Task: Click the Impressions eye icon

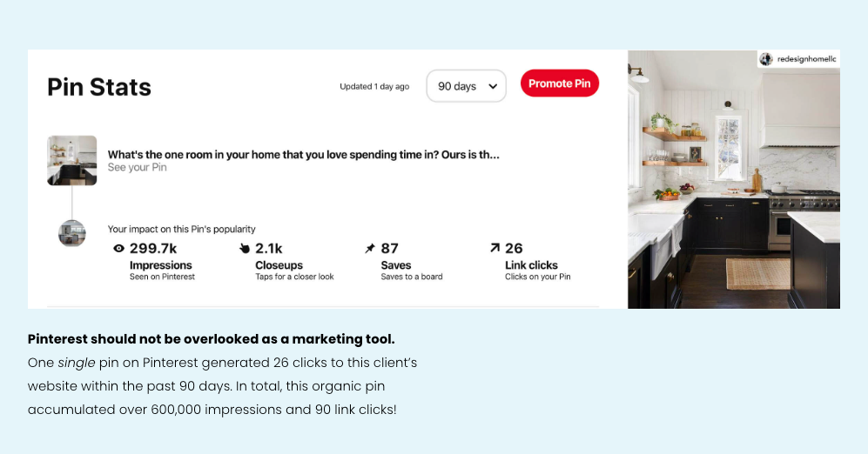Action: pos(119,249)
